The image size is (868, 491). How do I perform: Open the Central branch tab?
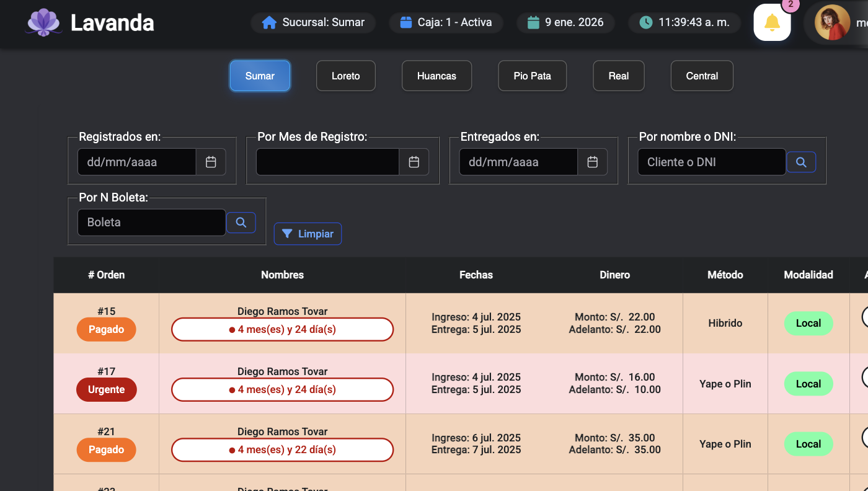coord(702,76)
